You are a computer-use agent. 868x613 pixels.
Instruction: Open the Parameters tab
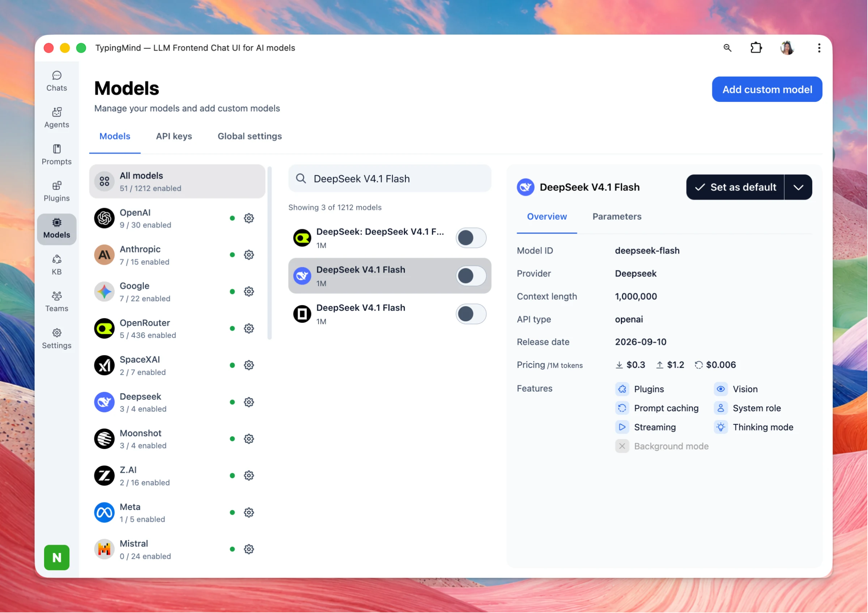(617, 217)
